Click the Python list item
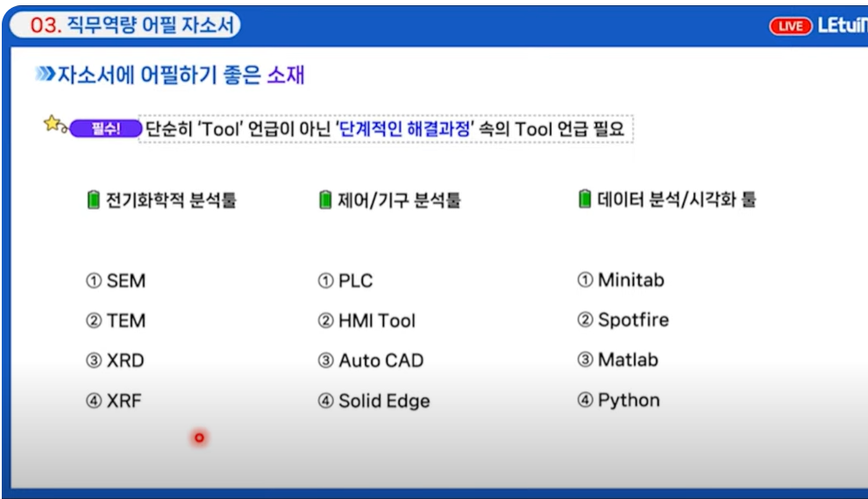 (x=629, y=400)
